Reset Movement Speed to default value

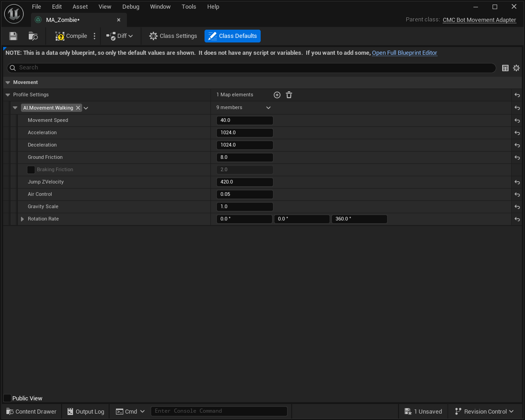point(517,121)
